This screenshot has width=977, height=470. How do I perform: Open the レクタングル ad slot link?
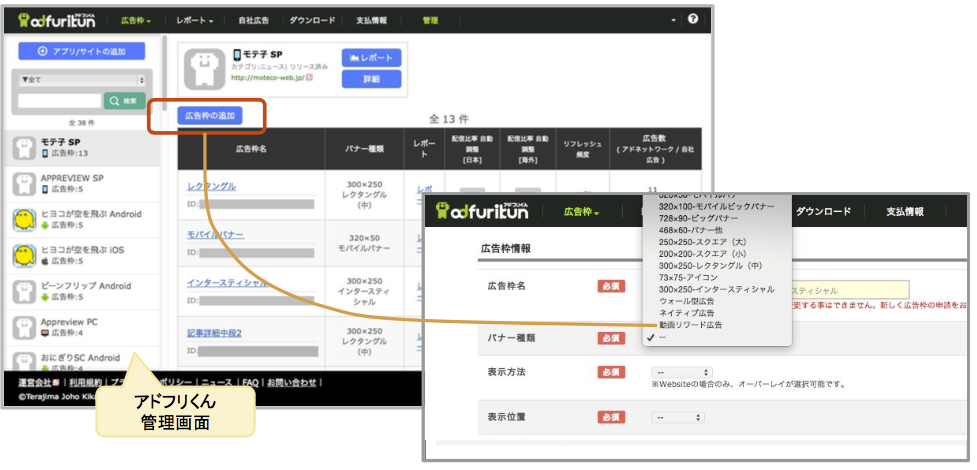click(x=212, y=187)
